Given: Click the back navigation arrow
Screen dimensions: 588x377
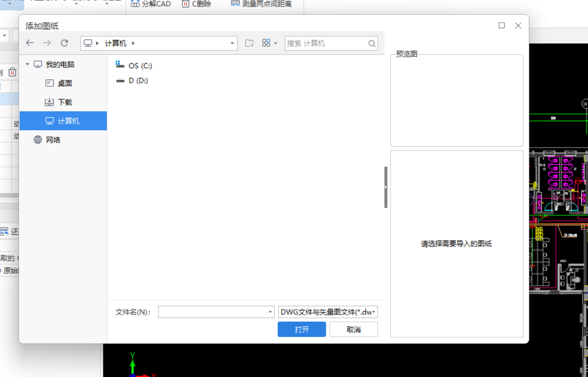Looking at the screenshot, I should 30,43.
